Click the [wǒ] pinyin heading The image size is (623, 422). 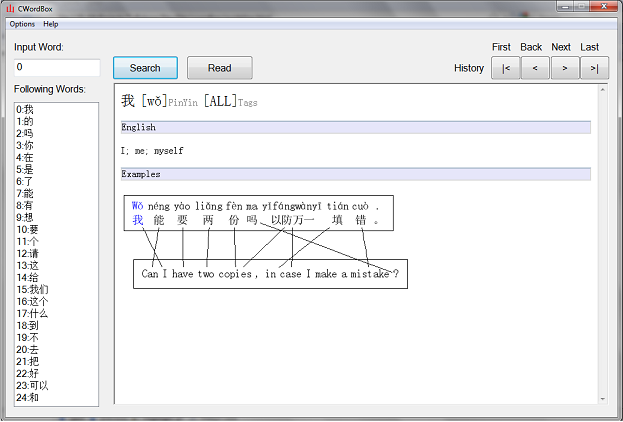tap(155, 101)
